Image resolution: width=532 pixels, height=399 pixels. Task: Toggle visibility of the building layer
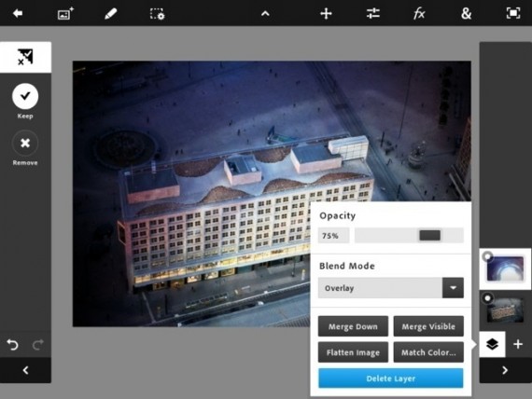click(487, 298)
